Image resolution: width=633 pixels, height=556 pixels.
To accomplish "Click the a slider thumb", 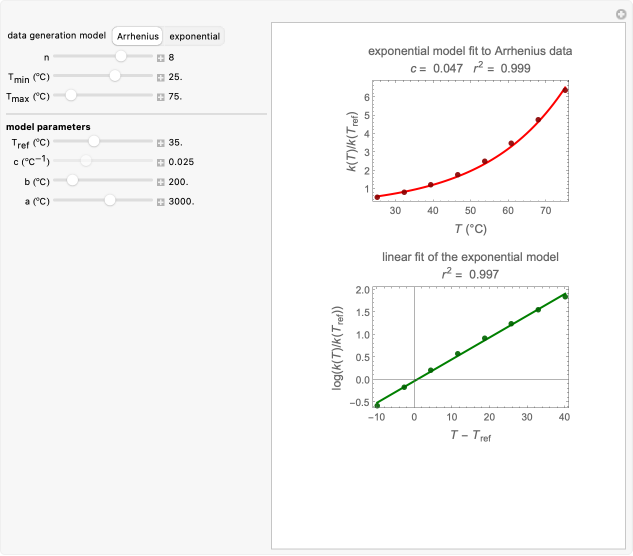I will (110, 201).
